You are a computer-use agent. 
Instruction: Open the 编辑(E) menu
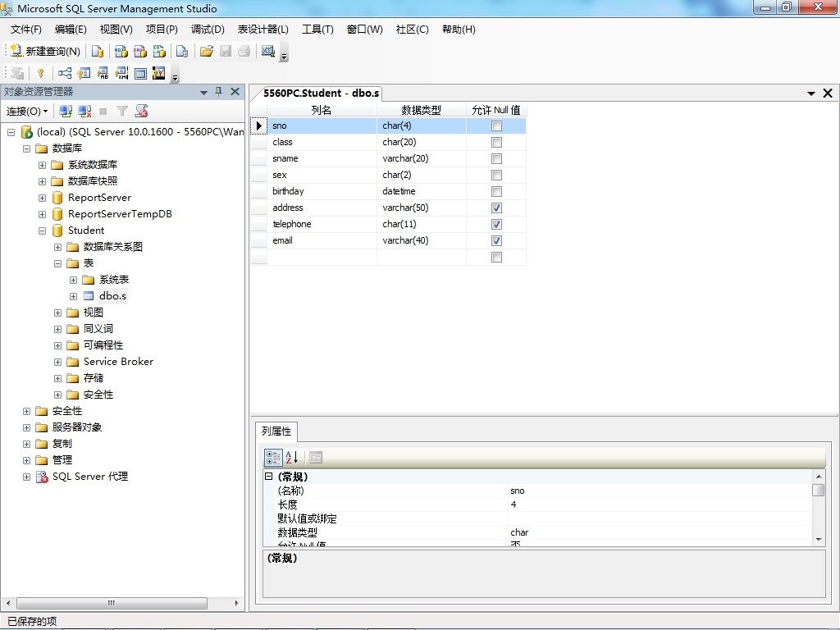tap(71, 29)
